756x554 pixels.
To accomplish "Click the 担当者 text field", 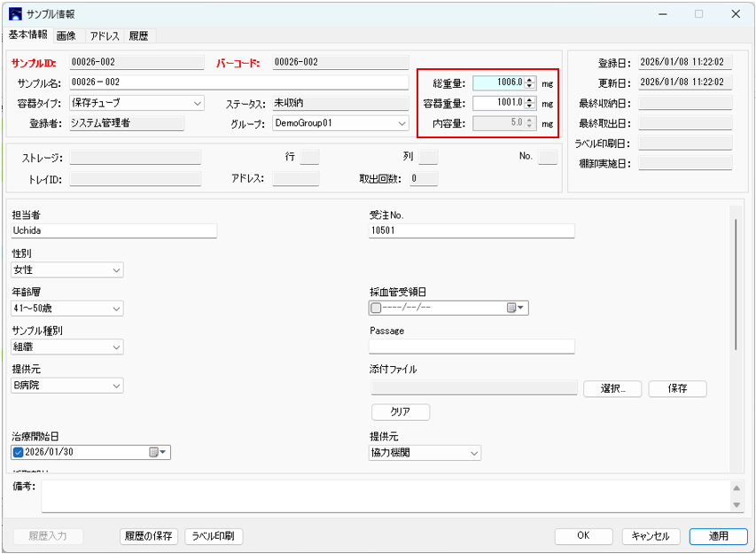I will click(113, 230).
